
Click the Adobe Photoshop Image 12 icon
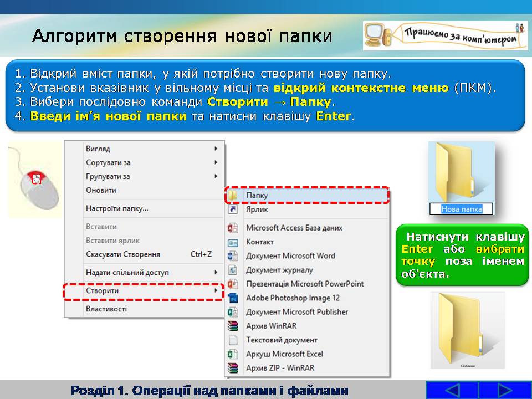click(233, 298)
